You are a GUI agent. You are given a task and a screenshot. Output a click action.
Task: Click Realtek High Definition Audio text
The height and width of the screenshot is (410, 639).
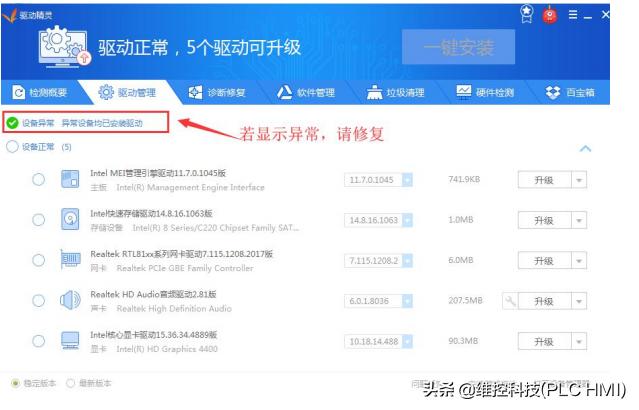pyautogui.click(x=174, y=309)
